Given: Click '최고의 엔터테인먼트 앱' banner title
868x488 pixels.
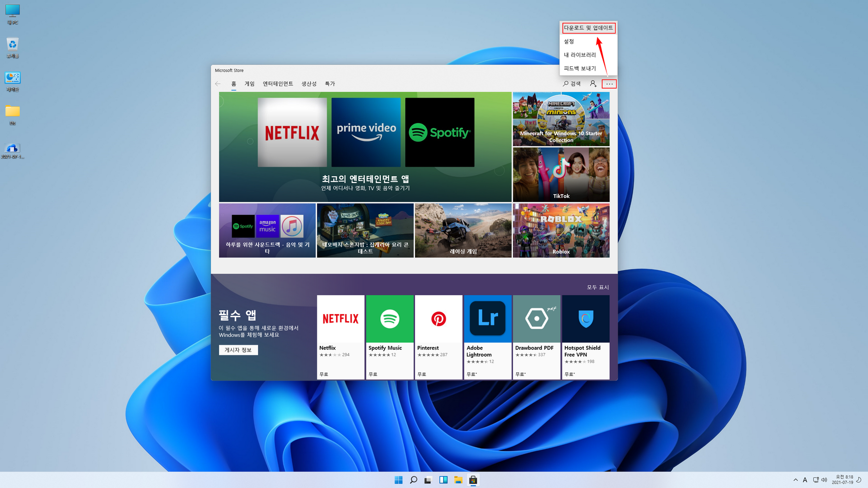Looking at the screenshot, I should pyautogui.click(x=366, y=179).
